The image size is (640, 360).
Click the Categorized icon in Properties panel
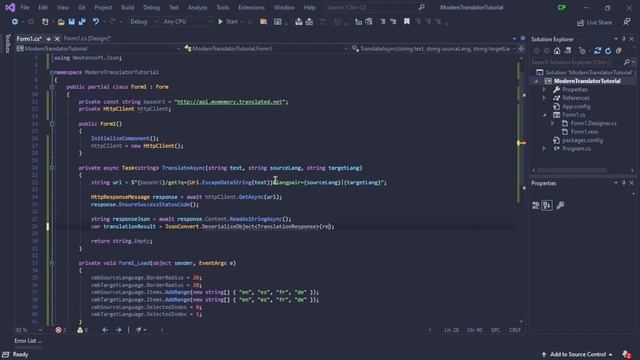point(536,205)
